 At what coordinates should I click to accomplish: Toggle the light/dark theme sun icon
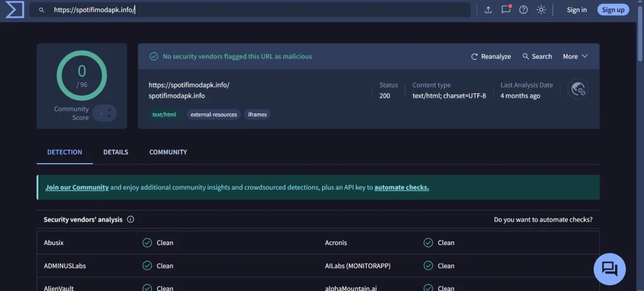click(x=541, y=10)
